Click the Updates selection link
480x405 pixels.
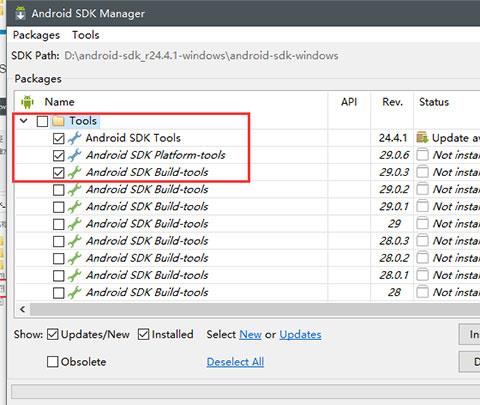[300, 334]
